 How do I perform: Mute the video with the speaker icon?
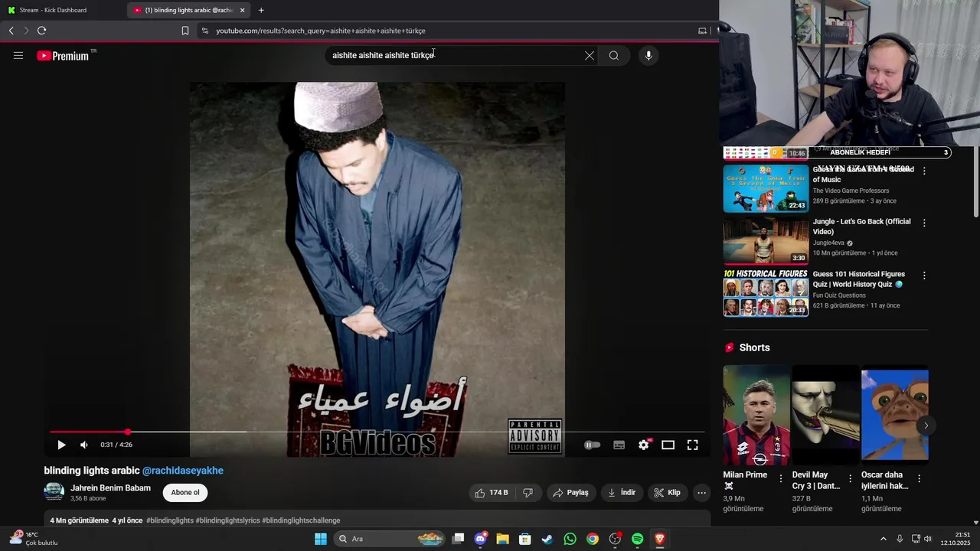(x=84, y=445)
